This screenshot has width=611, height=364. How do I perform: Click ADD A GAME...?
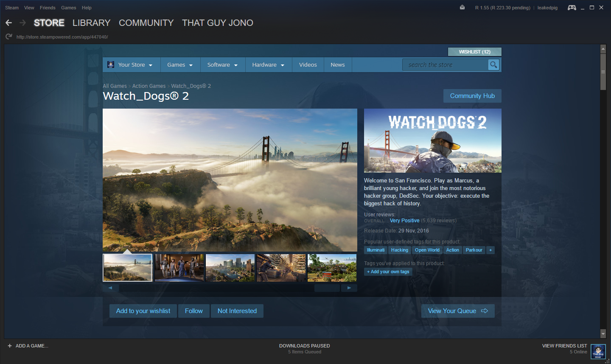pyautogui.click(x=32, y=346)
